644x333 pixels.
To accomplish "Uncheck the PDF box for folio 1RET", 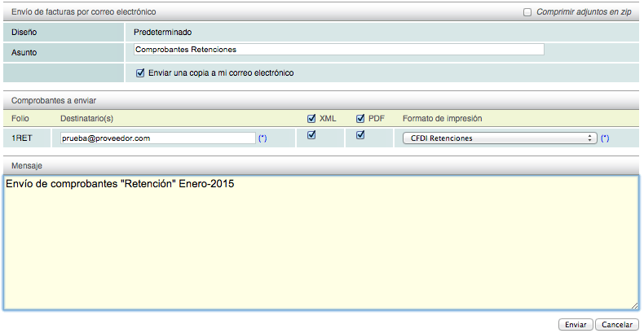I will click(361, 136).
